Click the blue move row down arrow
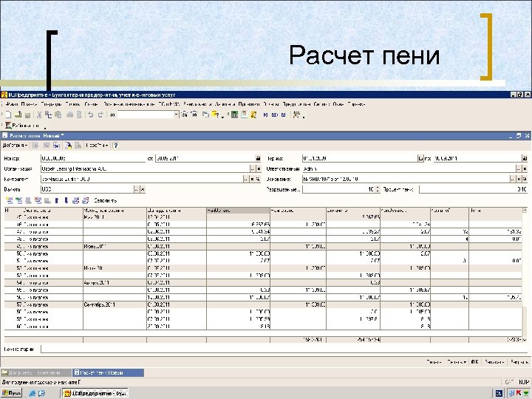This screenshot has height=399, width=532. [66, 200]
